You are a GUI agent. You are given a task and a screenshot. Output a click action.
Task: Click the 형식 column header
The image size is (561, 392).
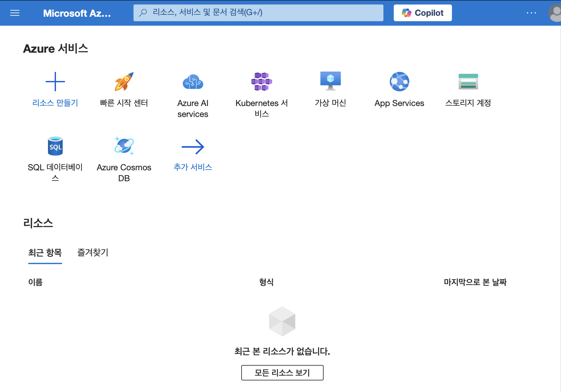tap(266, 282)
